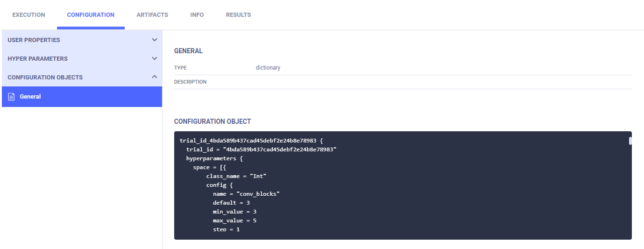Click the document icon beside General
This screenshot has width=644, height=249.
click(x=12, y=97)
